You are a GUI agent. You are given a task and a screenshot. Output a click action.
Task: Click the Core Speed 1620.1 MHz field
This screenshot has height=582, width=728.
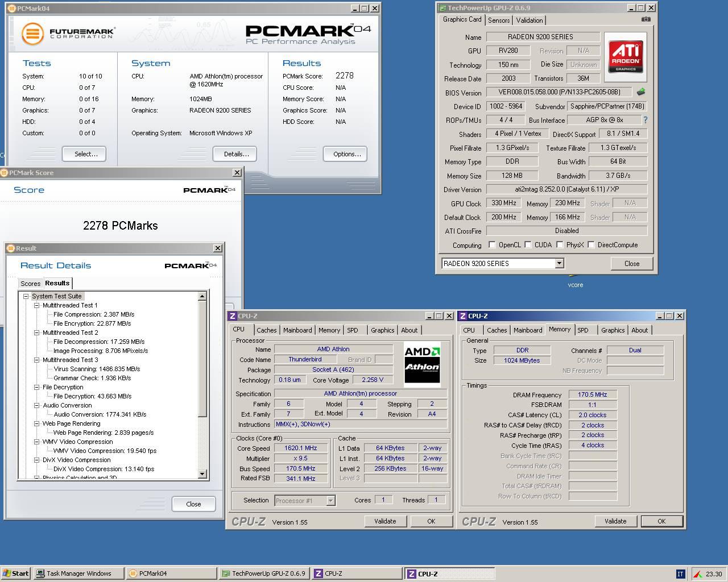pyautogui.click(x=300, y=448)
